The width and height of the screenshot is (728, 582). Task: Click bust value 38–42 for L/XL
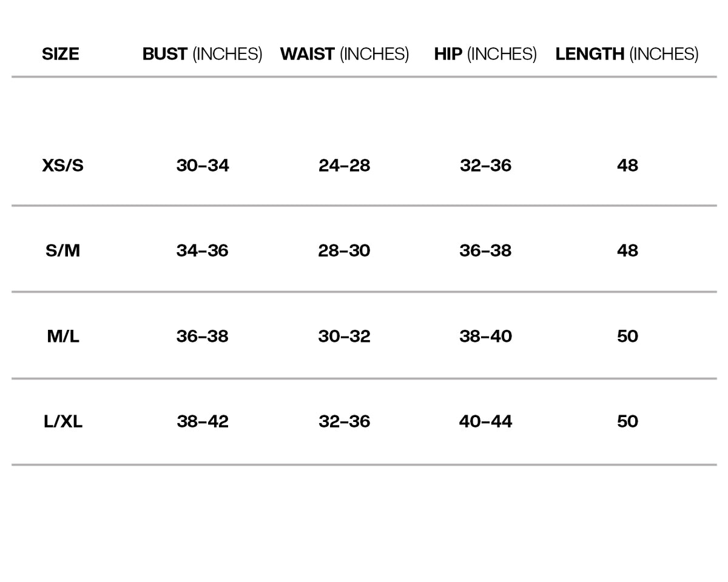(x=203, y=421)
